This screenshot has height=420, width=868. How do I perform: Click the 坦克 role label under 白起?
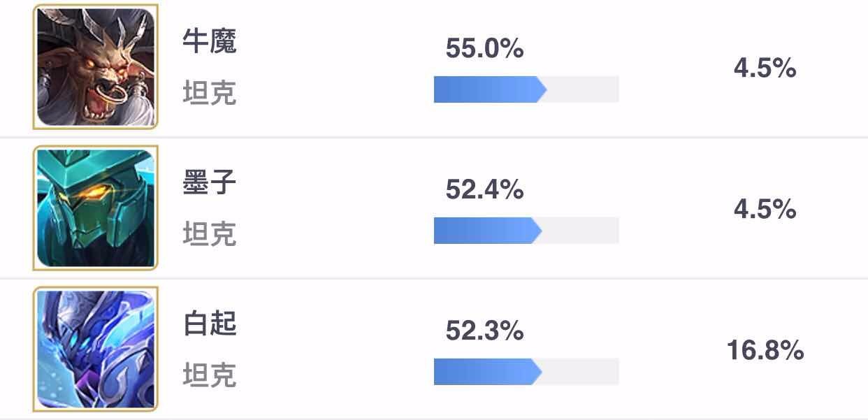(210, 375)
